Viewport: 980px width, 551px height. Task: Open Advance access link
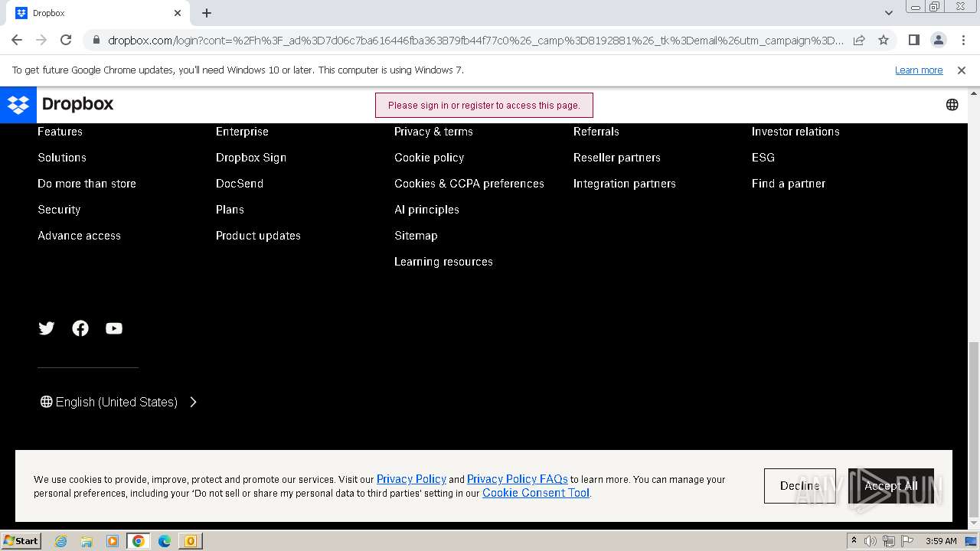coord(79,236)
